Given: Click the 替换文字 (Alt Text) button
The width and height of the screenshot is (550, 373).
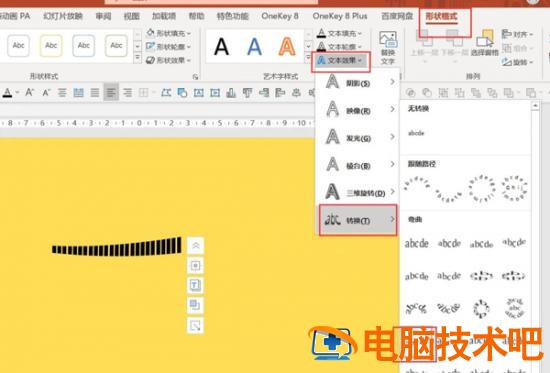Looking at the screenshot, I should pyautogui.click(x=388, y=48).
